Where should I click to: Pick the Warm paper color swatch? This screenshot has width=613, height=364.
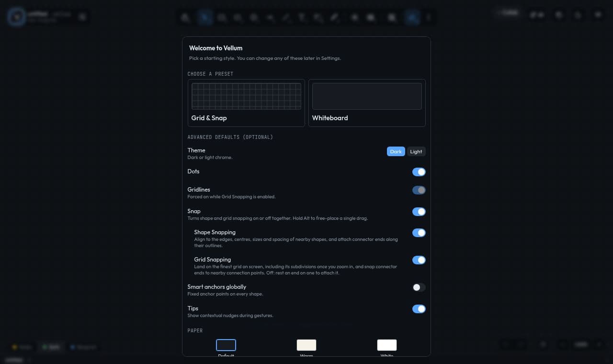[306, 345]
